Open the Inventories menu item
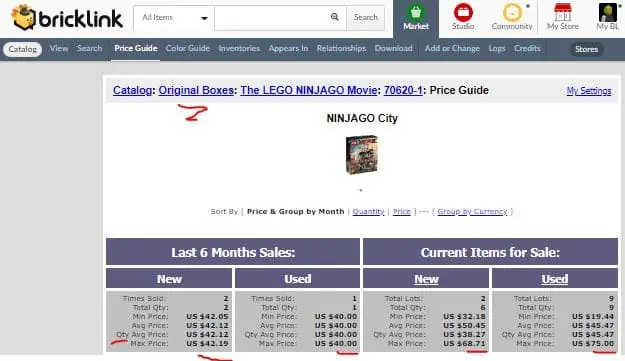 pyautogui.click(x=239, y=49)
